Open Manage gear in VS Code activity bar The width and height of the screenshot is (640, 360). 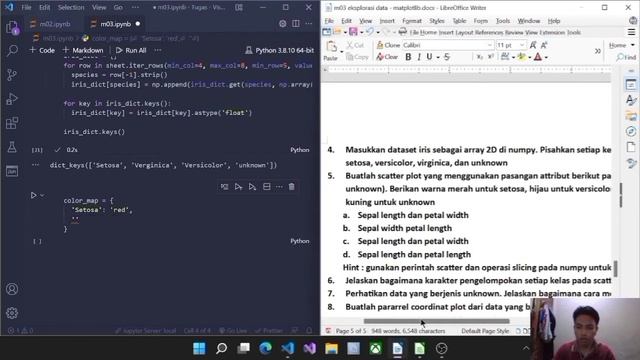[12, 313]
